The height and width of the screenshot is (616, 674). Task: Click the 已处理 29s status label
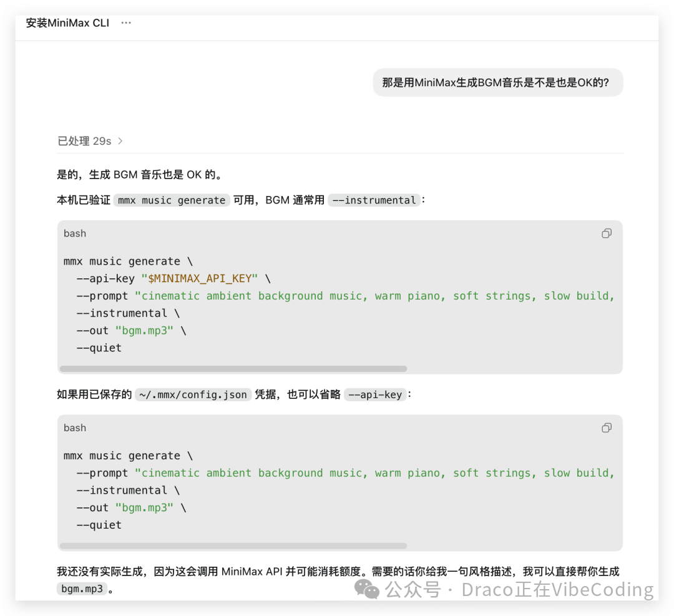tap(84, 141)
